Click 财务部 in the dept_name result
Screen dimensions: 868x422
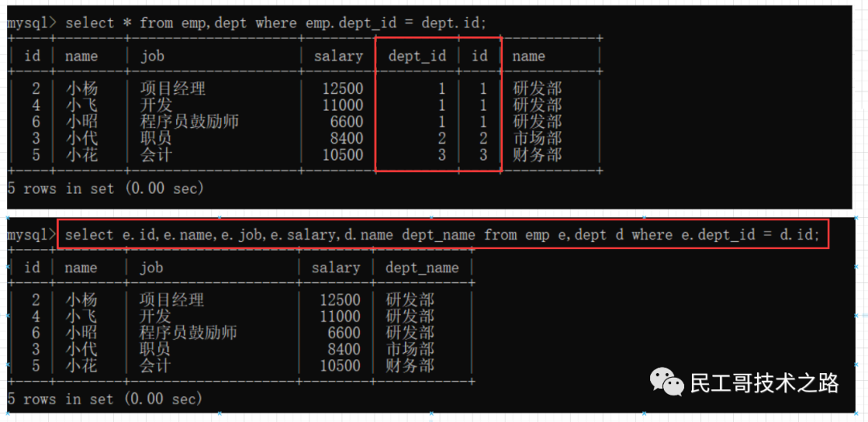[x=410, y=366]
